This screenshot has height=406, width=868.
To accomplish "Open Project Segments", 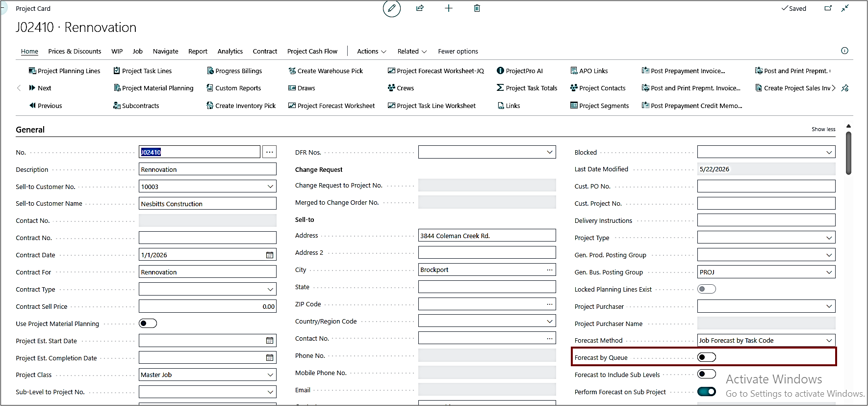I will tap(599, 106).
